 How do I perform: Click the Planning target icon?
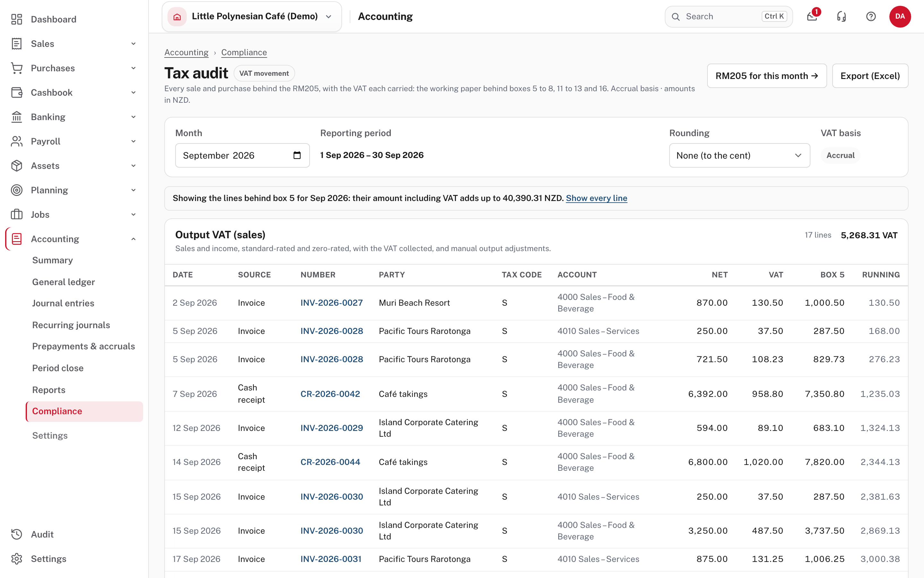[x=16, y=190]
